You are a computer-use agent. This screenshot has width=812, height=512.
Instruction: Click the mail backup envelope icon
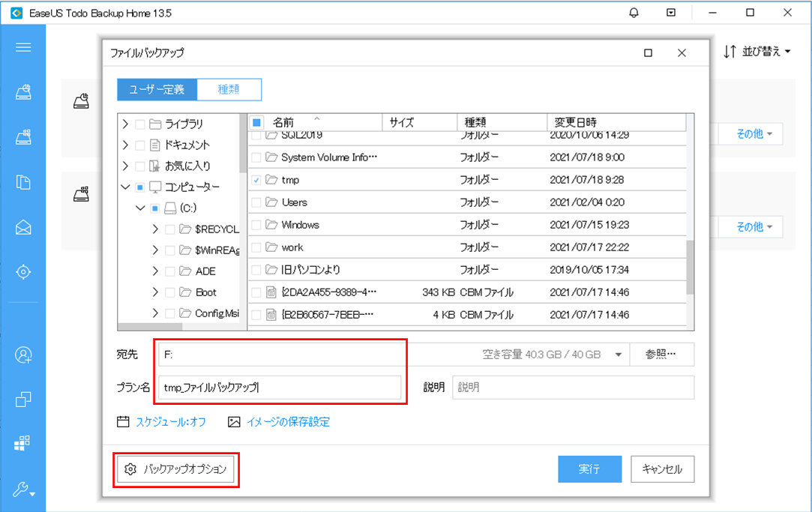coord(23,227)
